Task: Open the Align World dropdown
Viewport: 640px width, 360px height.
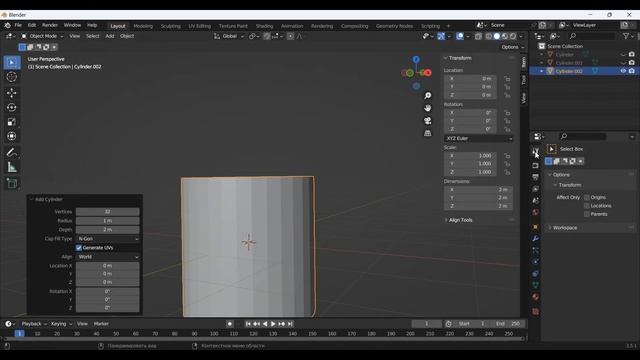Action: pyautogui.click(x=108, y=257)
